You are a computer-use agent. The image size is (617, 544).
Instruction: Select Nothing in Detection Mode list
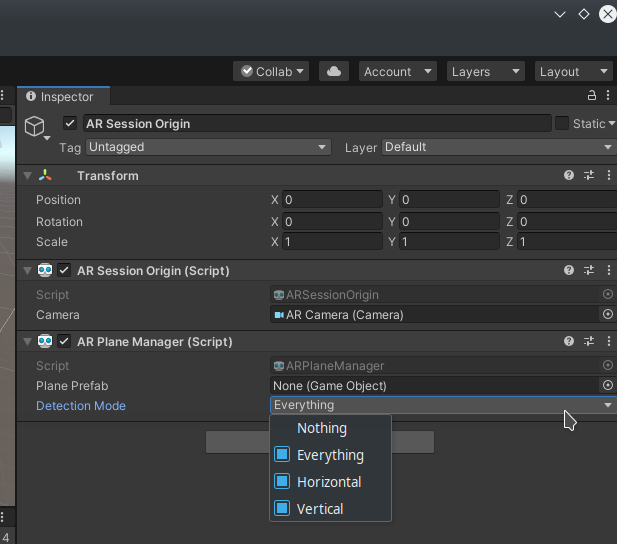[331, 428]
